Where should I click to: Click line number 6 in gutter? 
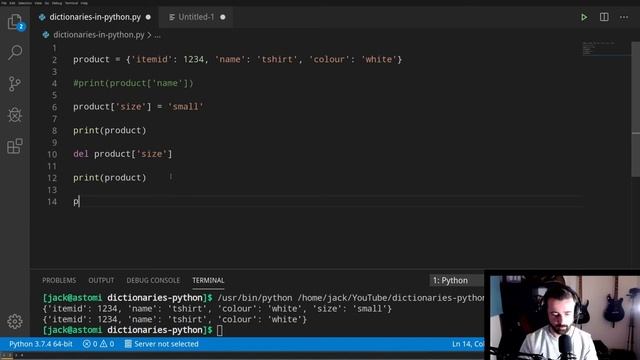tap(54, 107)
